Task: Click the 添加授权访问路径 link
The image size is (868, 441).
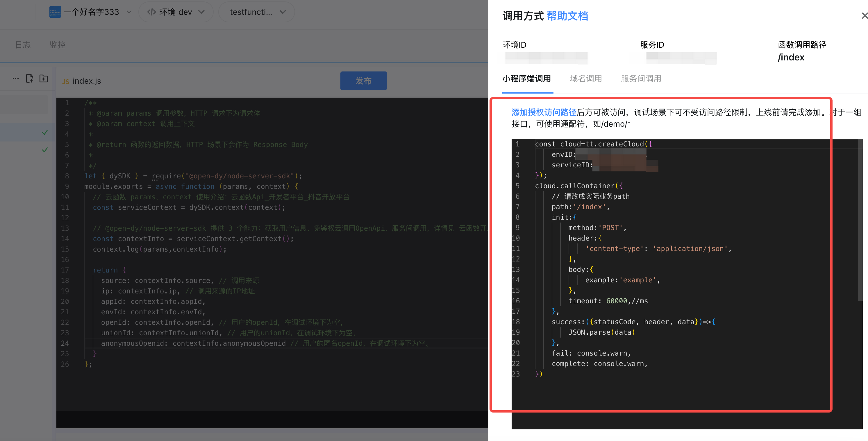Action: point(544,112)
